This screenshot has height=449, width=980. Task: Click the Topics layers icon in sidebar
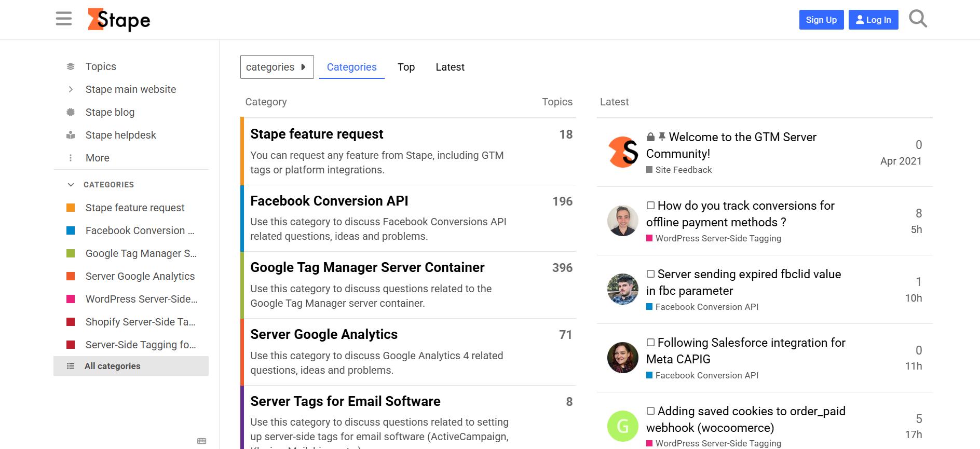71,66
